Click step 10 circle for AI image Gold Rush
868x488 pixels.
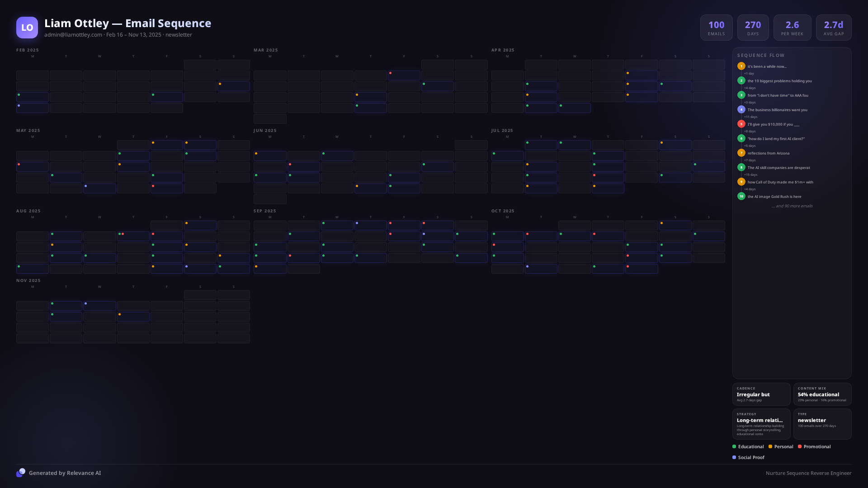741,196
